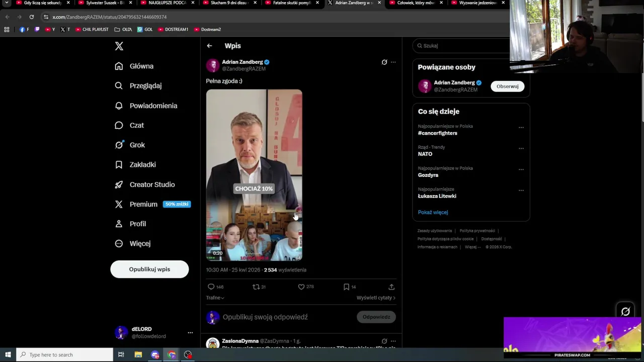Open Grok from the sidebar
The height and width of the screenshot is (362, 644).
tap(130, 145)
